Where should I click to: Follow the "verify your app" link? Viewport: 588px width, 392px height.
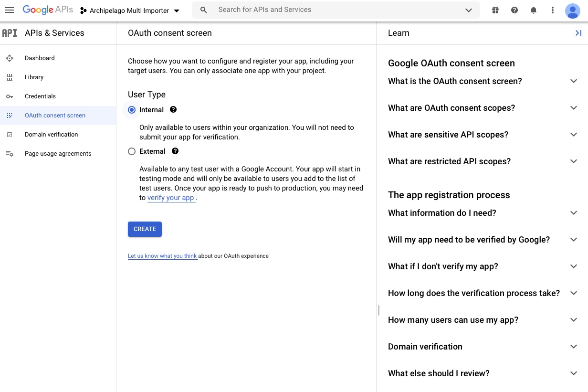pyautogui.click(x=170, y=198)
